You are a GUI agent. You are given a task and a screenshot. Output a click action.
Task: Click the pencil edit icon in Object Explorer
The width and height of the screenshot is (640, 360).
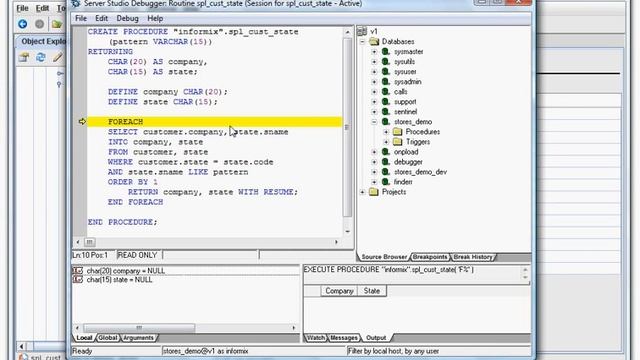pos(58,57)
